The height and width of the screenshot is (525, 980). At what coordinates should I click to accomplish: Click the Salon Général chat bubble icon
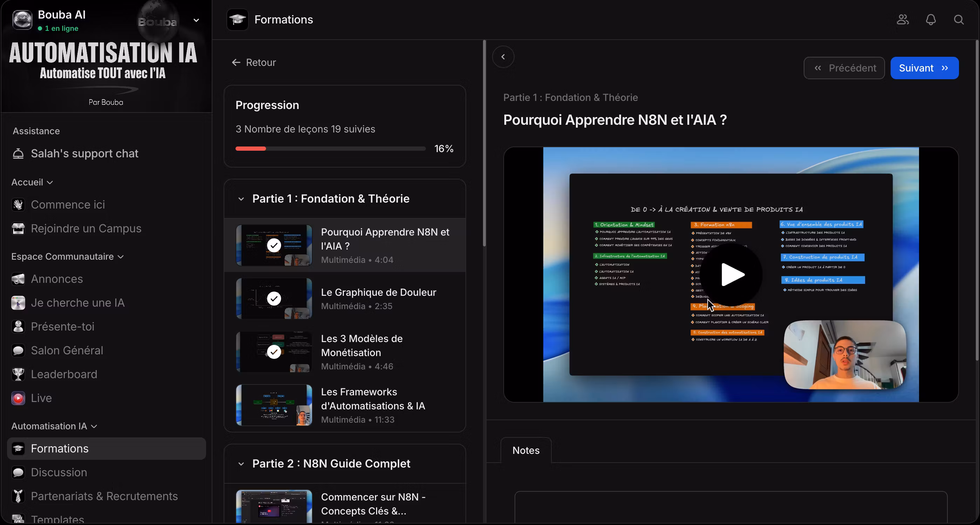point(18,350)
